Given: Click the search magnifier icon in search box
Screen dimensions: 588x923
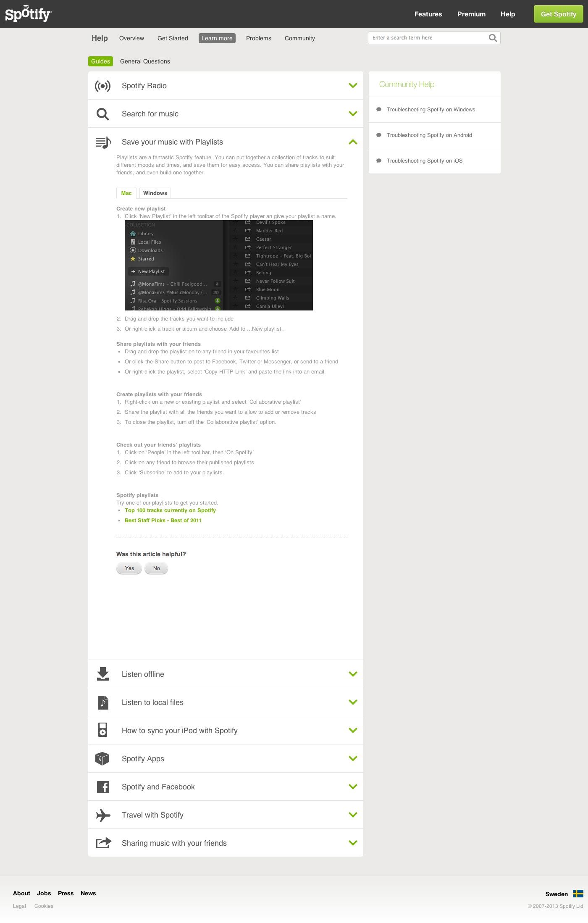Looking at the screenshot, I should (x=493, y=38).
